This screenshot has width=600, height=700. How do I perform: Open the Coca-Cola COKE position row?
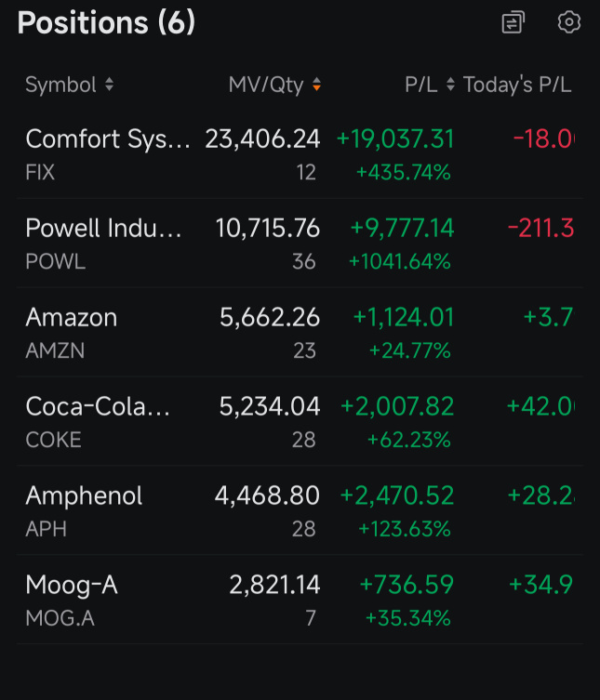300,421
